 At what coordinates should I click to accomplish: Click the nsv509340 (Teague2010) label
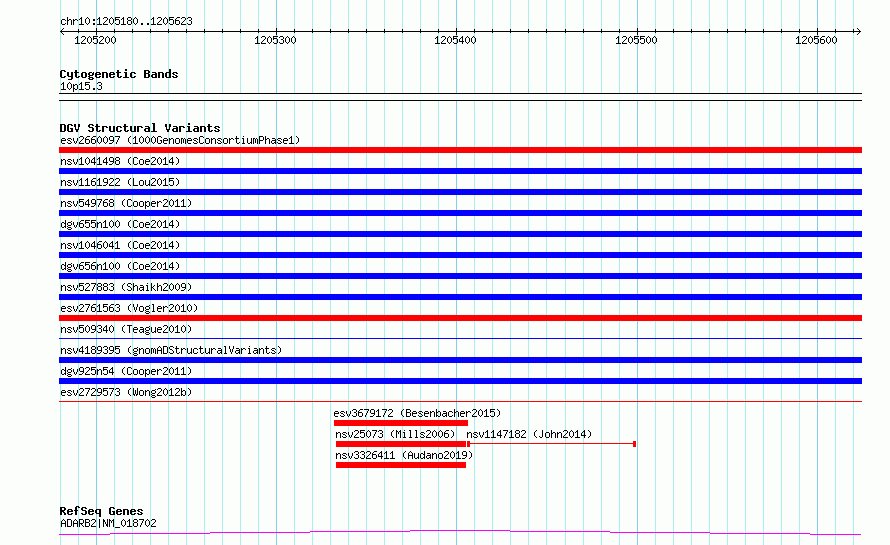pos(126,329)
